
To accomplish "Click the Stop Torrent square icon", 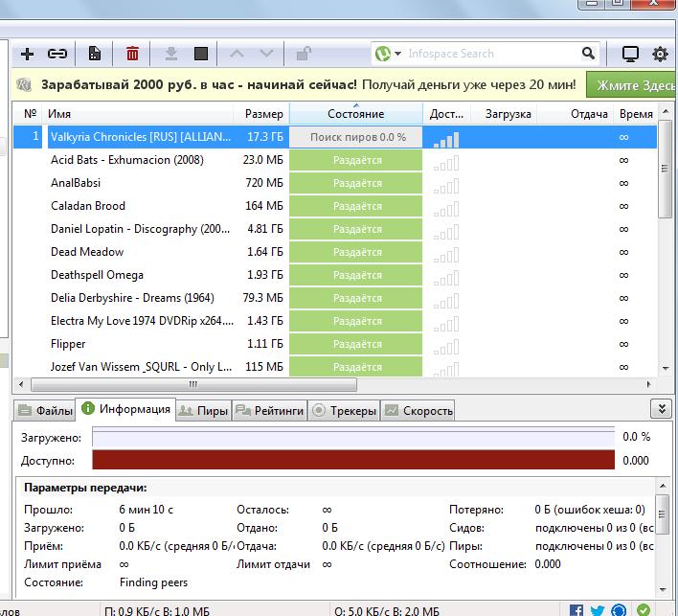I will click(201, 54).
